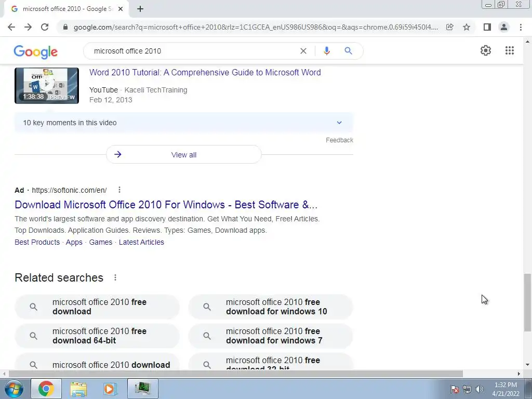Screen dimensions: 532x399
Task: Open the Latest Articles sitelink
Action: point(141,242)
